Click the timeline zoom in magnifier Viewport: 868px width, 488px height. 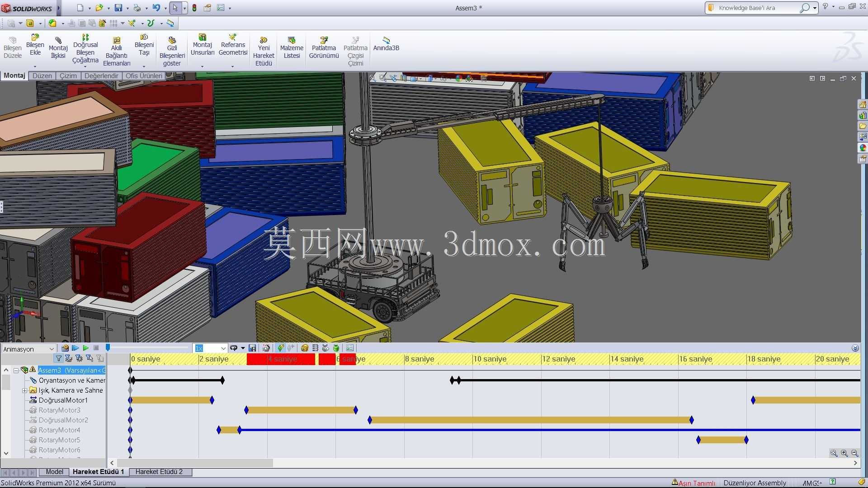844,453
